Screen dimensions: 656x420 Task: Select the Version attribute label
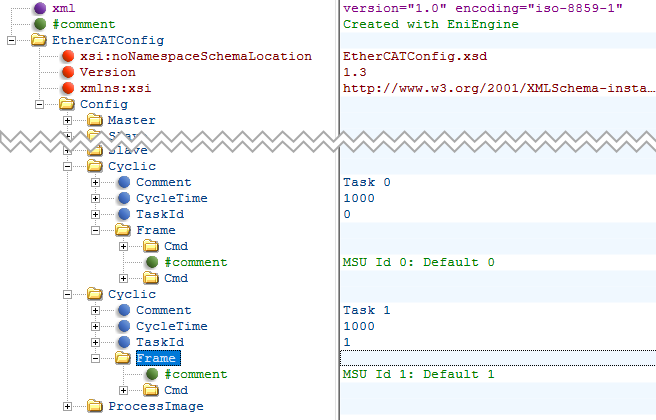[x=108, y=72]
